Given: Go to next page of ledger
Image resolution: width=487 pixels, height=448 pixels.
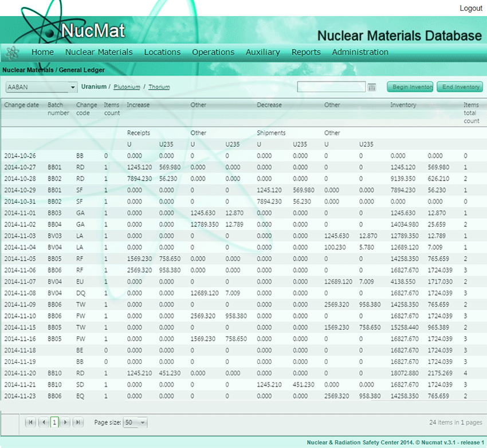Looking at the screenshot, I should tap(65, 422).
